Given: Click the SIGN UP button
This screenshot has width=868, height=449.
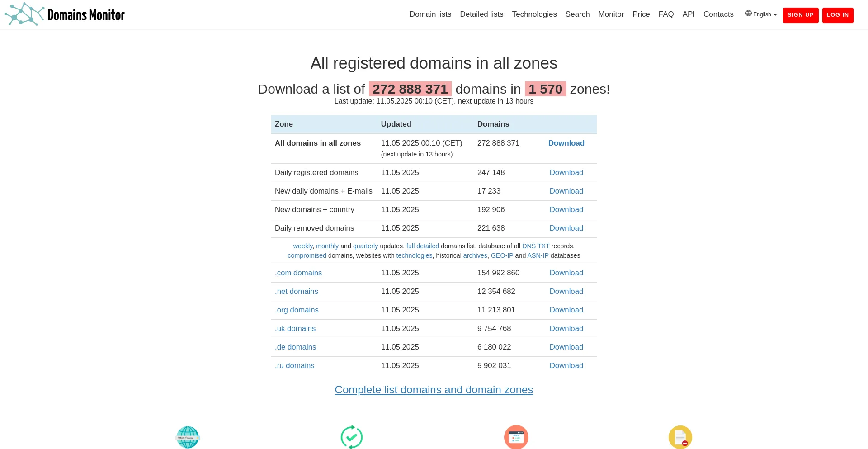Looking at the screenshot, I should tap(801, 15).
